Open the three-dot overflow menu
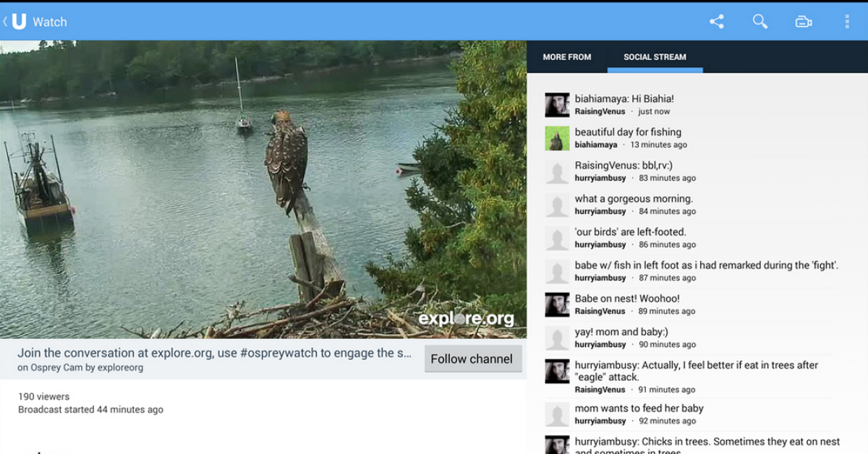The width and height of the screenshot is (868, 454). pos(846,22)
